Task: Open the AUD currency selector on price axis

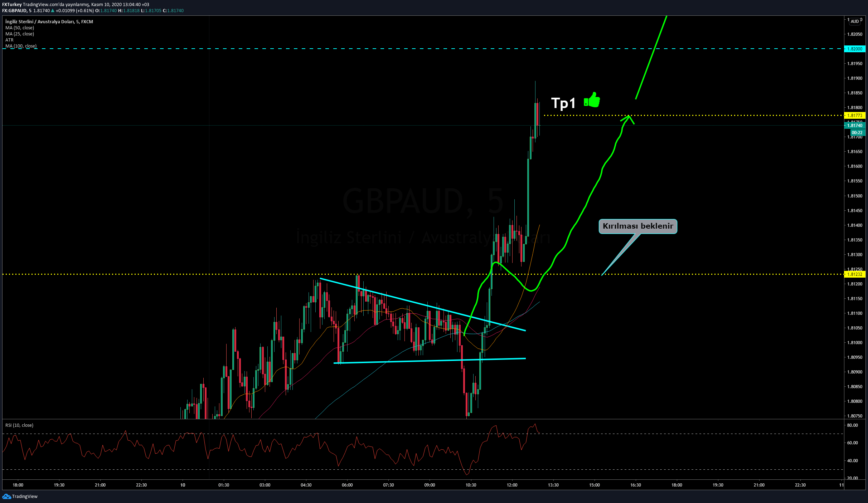Action: point(855,21)
